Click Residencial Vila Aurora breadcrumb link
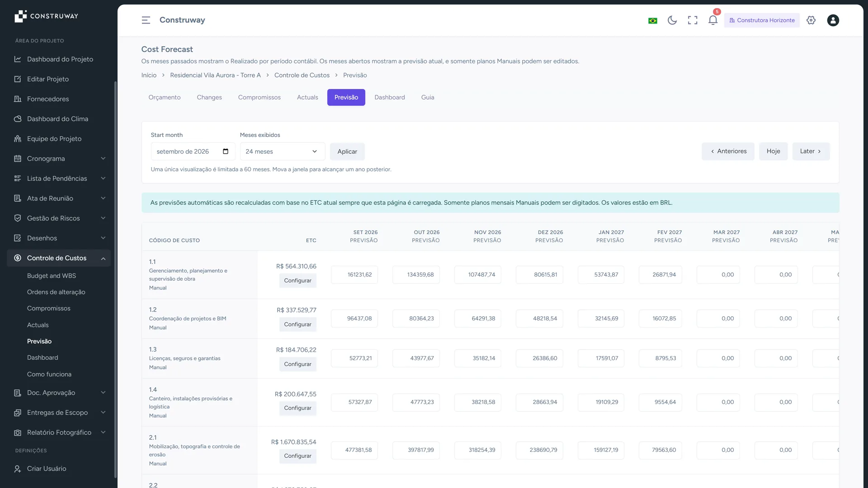Image resolution: width=868 pixels, height=488 pixels. pyautogui.click(x=215, y=75)
